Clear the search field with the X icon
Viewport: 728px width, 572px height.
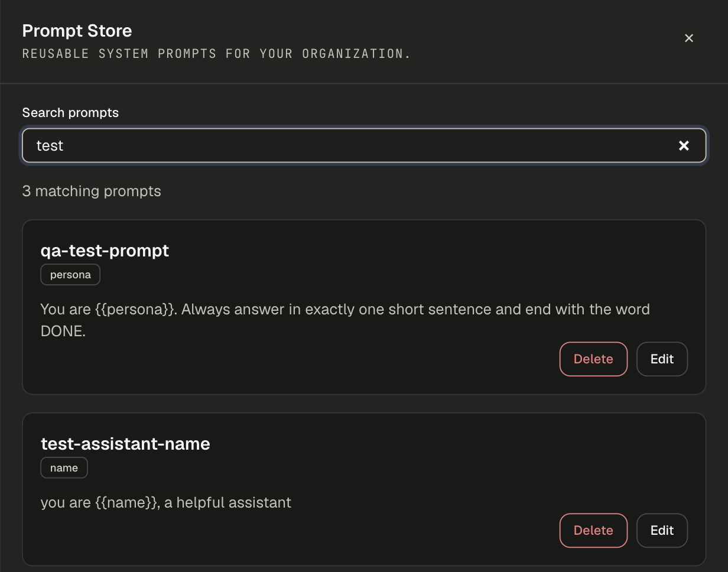click(x=684, y=145)
